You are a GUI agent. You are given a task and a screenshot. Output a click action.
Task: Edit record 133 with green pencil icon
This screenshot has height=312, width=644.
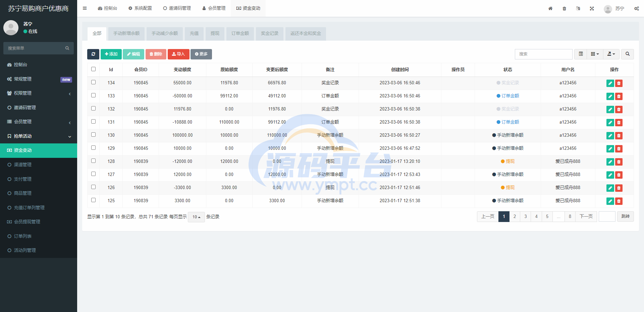pos(610,96)
